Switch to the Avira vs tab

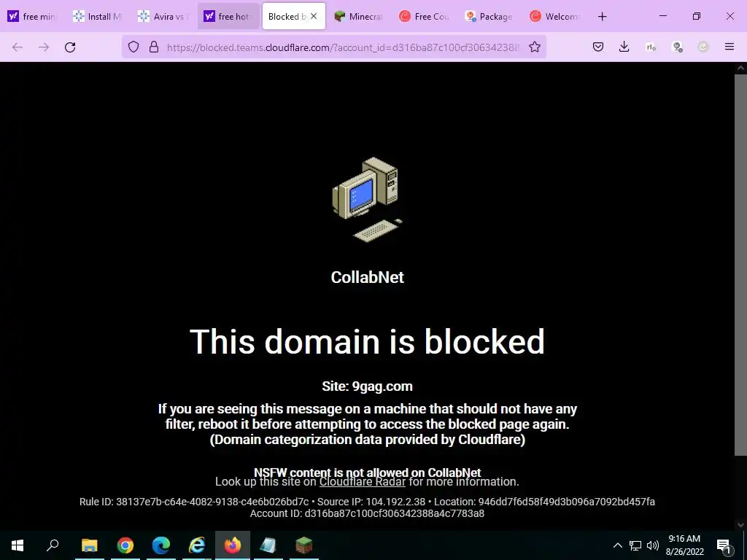[163, 17]
